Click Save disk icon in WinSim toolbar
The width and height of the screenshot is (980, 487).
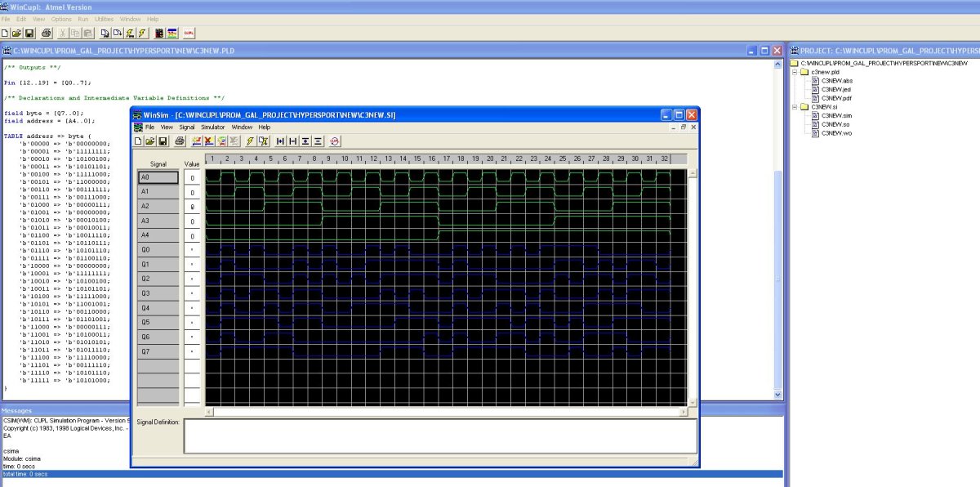pyautogui.click(x=163, y=141)
